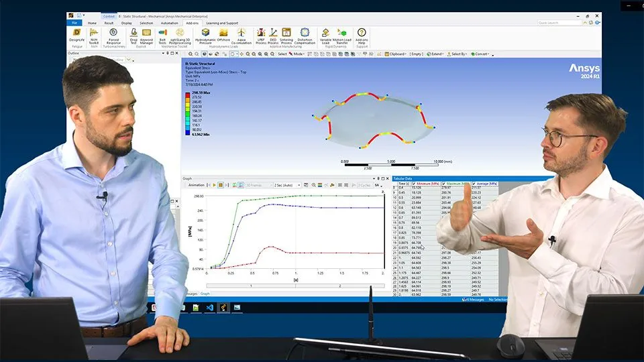
Task: Stop the result animation
Action: click(221, 185)
